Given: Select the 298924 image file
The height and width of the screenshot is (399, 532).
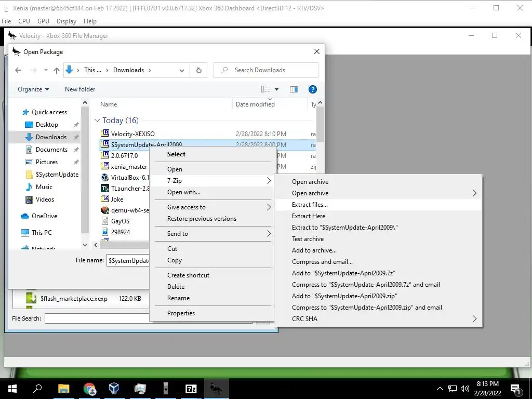Looking at the screenshot, I should coord(121,232).
